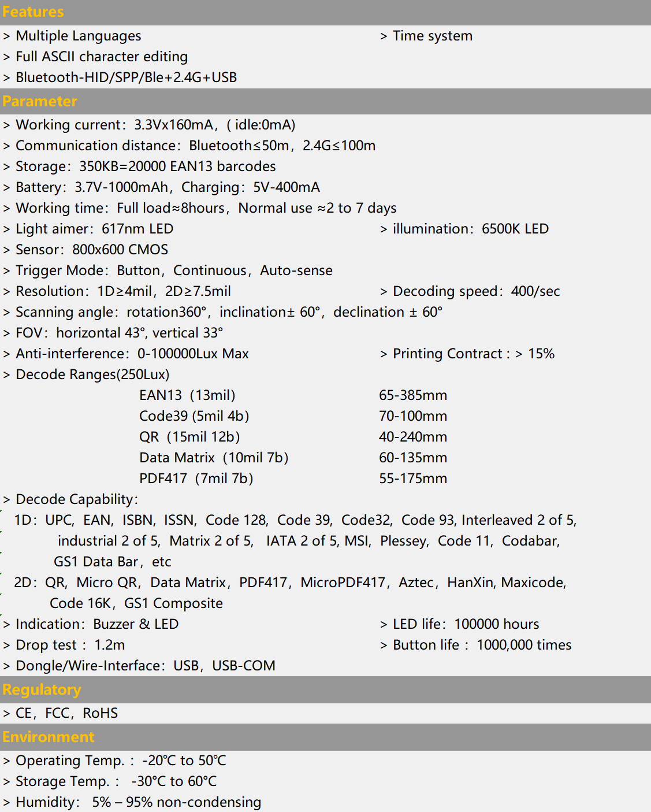Click the 2D: QR, Micro QR line
Screen dimensions: 651x812
pos(290,583)
